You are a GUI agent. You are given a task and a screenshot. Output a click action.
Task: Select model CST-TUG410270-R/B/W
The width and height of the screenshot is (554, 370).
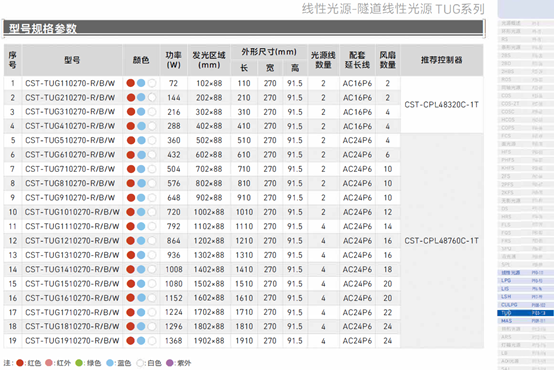coord(70,126)
